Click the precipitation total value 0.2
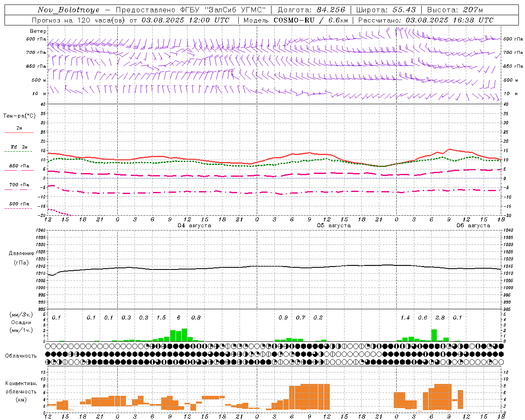Image resolution: width=525 pixels, height=420 pixels. [318, 317]
